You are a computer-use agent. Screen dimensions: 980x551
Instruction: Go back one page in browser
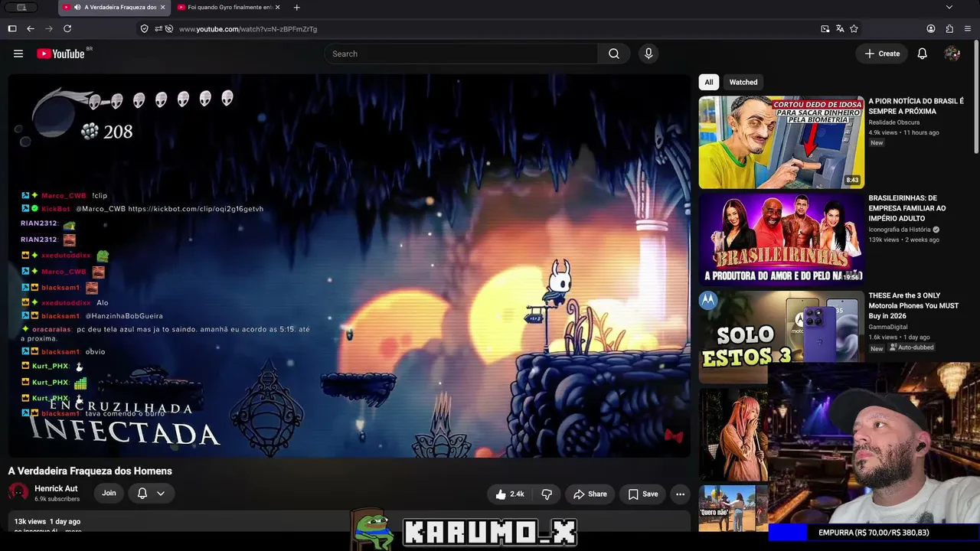pyautogui.click(x=31, y=29)
